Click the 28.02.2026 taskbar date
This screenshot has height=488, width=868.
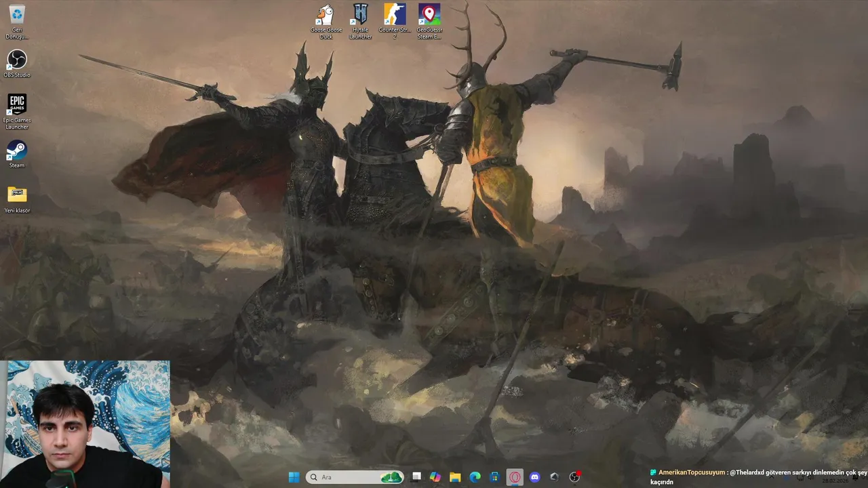click(x=835, y=481)
